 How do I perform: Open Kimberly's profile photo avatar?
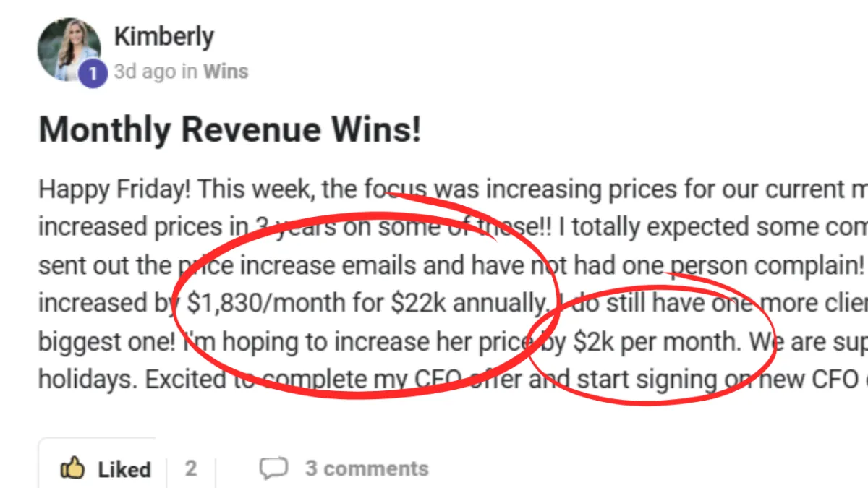pos(69,49)
